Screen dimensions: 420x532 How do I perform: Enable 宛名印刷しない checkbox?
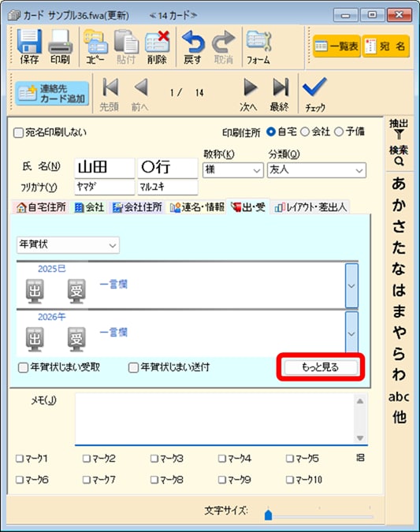pos(18,132)
